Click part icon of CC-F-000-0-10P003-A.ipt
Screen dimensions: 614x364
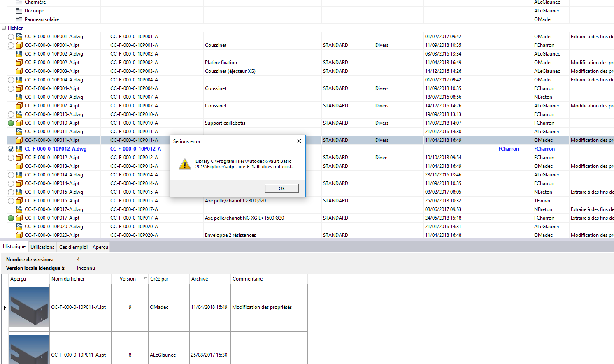click(19, 71)
